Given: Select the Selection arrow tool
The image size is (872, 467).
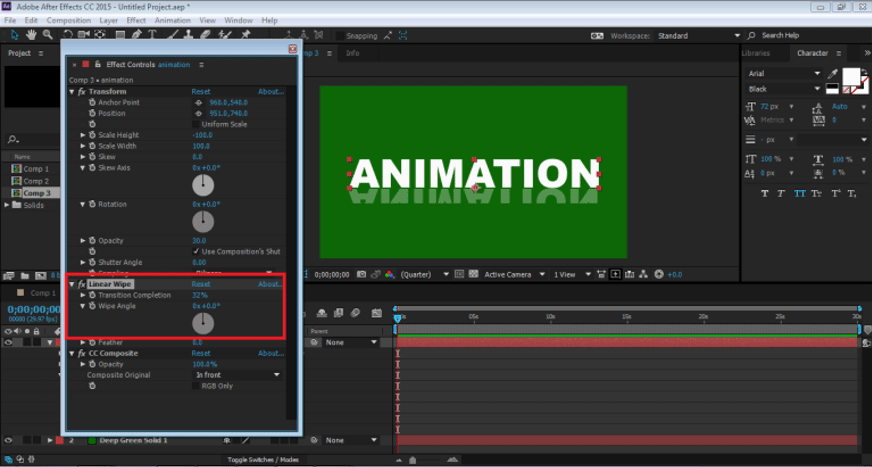Looking at the screenshot, I should (x=14, y=35).
